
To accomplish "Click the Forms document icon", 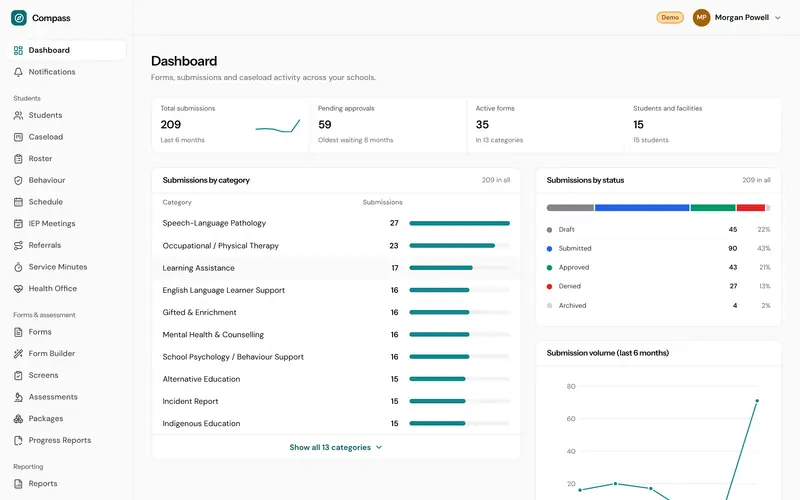I will [18, 332].
